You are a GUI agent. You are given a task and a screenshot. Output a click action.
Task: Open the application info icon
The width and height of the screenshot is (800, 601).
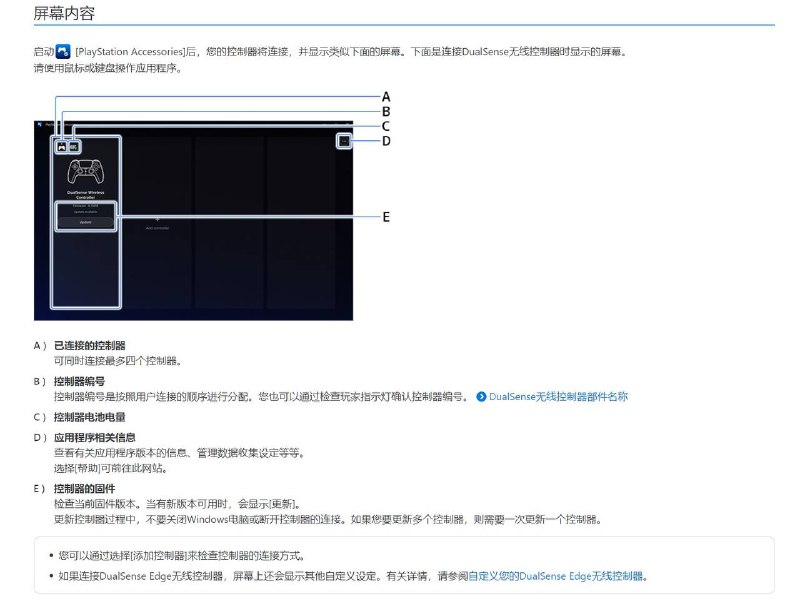pos(343,143)
